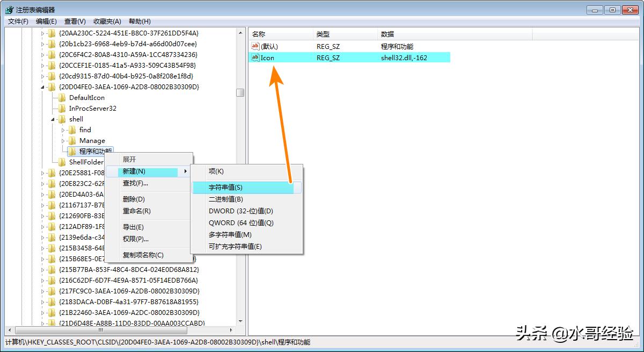This screenshot has height=352, width=644.
Task: Click the 程序和功能 key folder icon
Action: (x=72, y=151)
